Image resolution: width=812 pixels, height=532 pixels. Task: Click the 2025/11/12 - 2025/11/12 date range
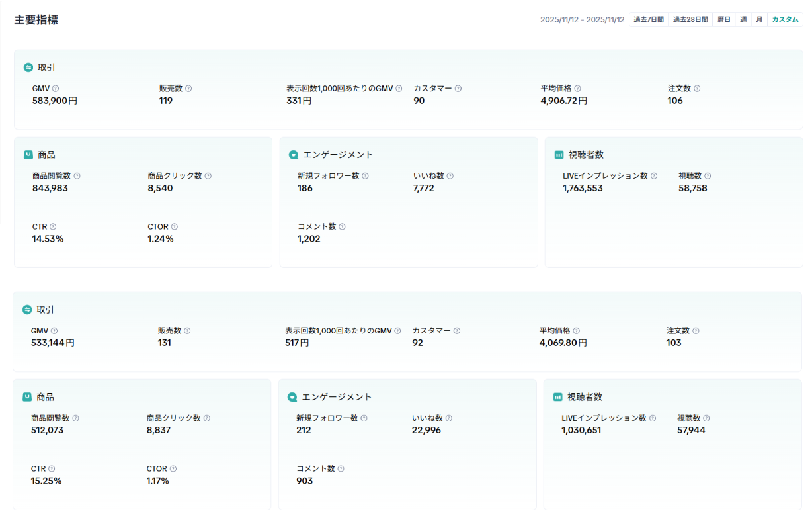(x=582, y=20)
